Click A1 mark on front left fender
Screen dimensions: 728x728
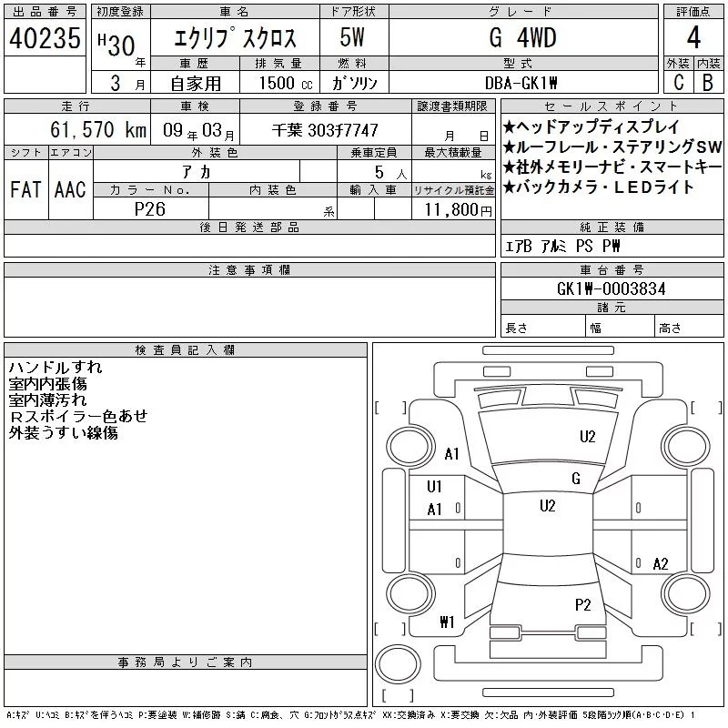(451, 453)
